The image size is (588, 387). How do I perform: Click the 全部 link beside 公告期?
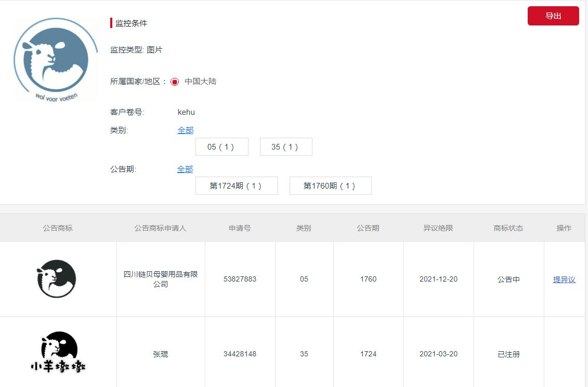[x=185, y=169]
